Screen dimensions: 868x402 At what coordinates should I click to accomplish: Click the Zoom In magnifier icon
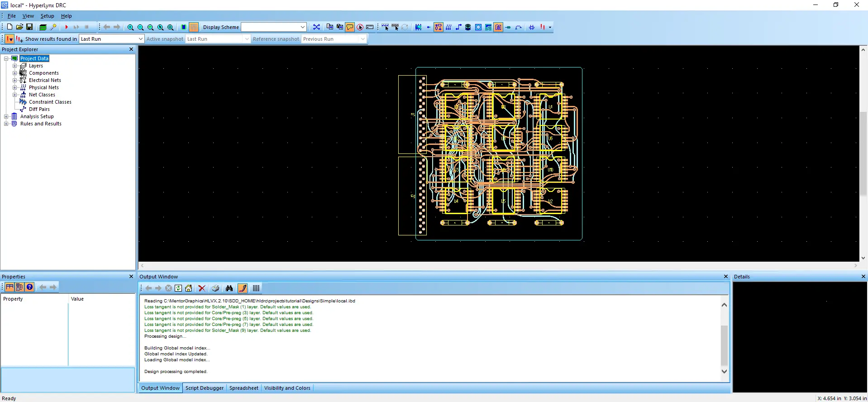pos(130,27)
